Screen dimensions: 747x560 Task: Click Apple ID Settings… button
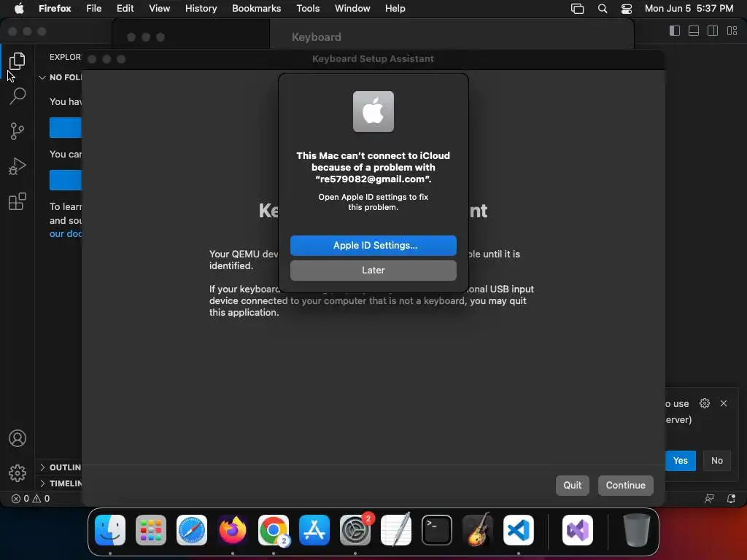tap(373, 245)
